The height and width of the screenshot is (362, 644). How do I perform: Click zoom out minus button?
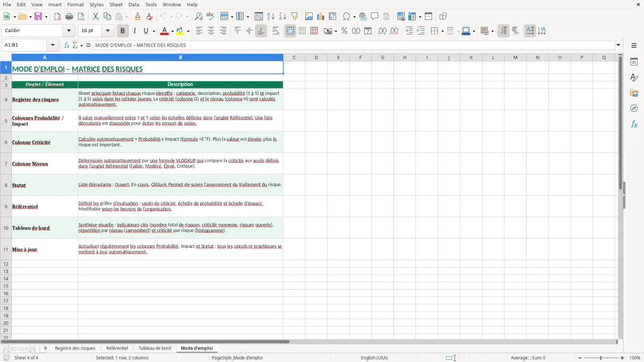coord(579,358)
